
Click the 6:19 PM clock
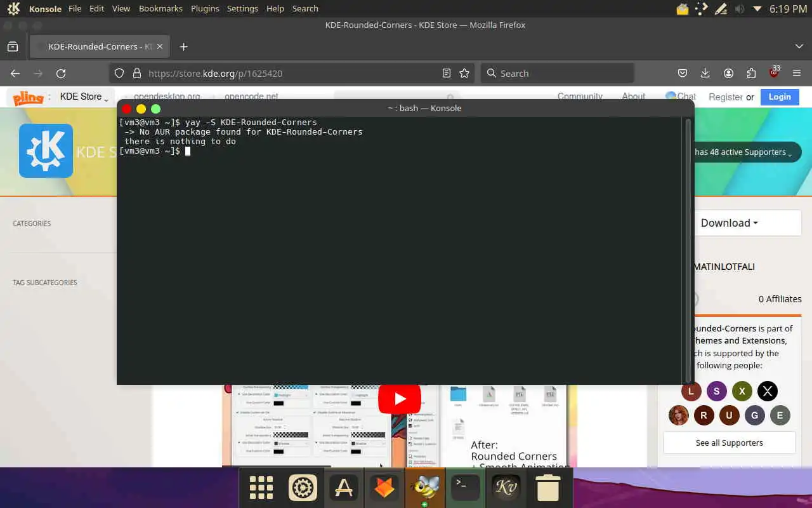pos(788,9)
